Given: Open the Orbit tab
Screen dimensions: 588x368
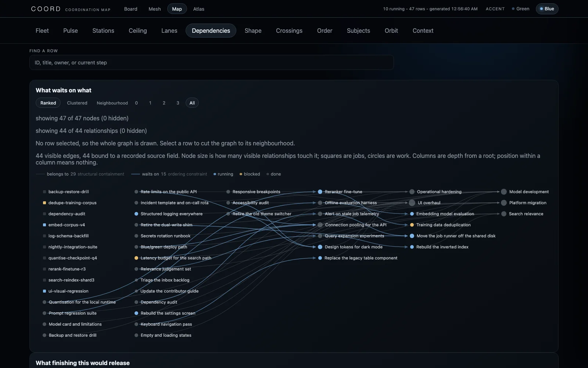Looking at the screenshot, I should click(391, 31).
